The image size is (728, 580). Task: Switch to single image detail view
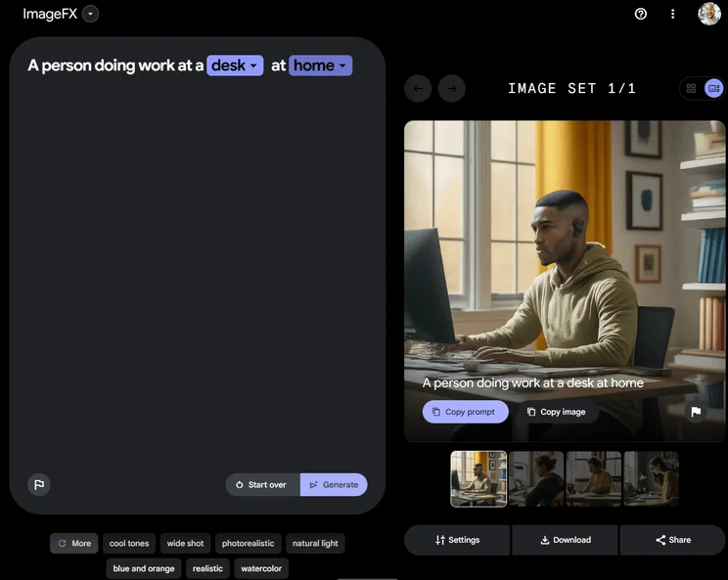coord(714,88)
